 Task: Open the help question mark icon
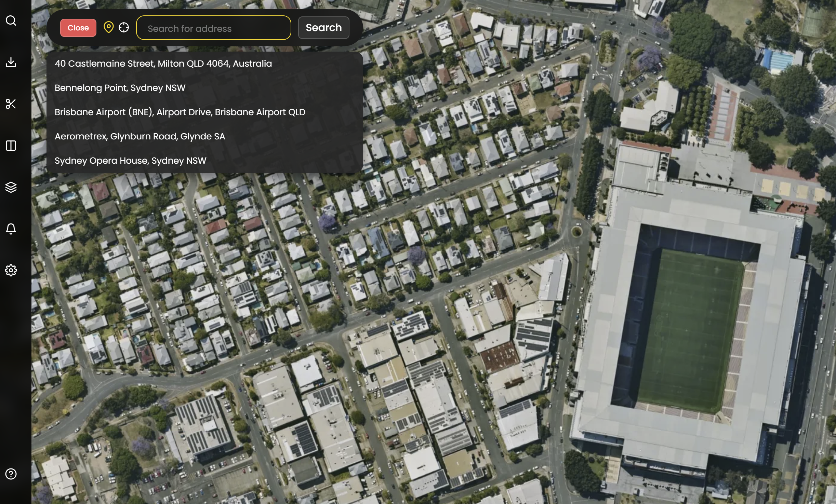click(x=11, y=474)
